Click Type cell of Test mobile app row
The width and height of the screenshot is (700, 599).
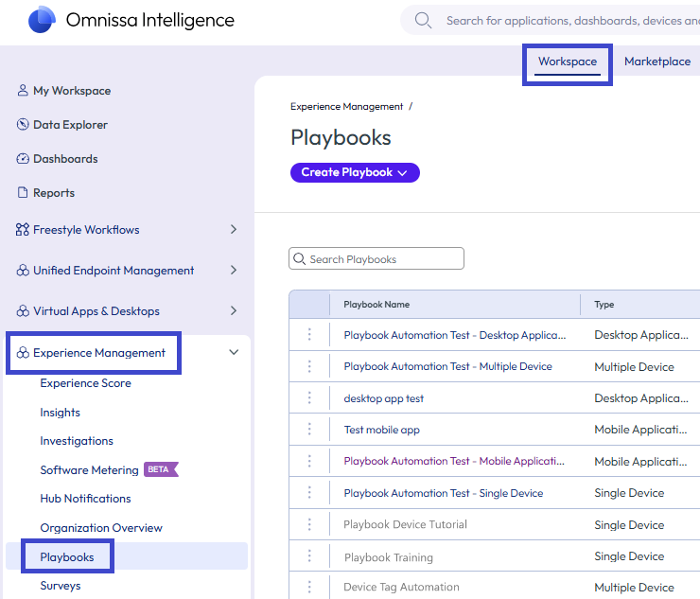(x=640, y=430)
